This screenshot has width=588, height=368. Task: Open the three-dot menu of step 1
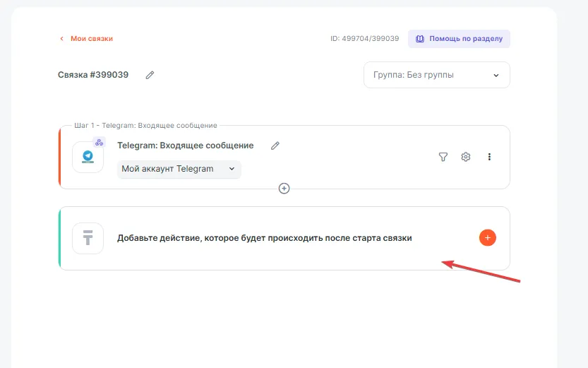coord(489,157)
